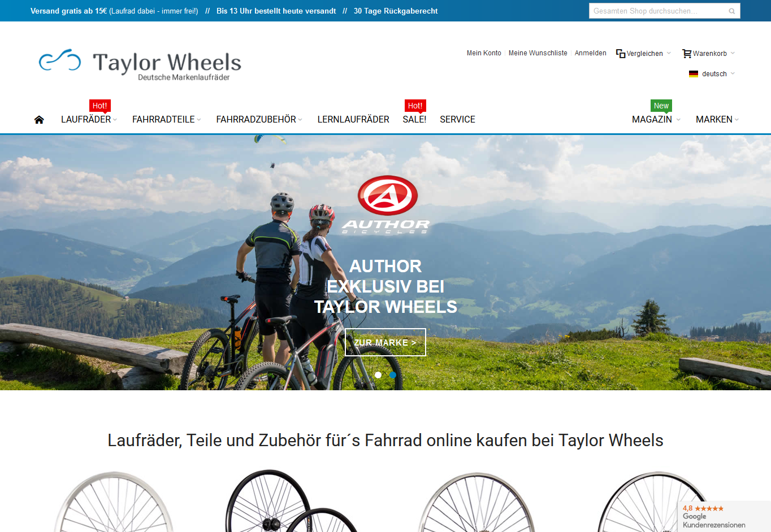Select the first white slider dot
The height and width of the screenshot is (532, 771).
[378, 375]
